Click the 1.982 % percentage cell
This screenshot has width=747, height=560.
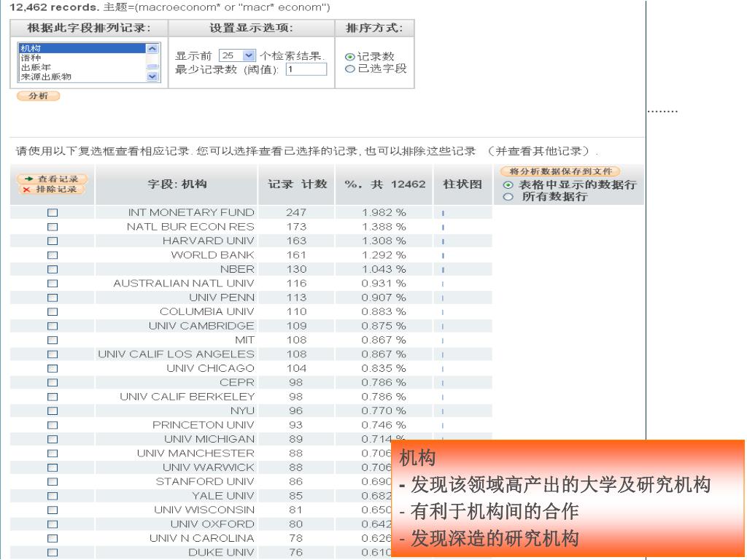coord(384,212)
